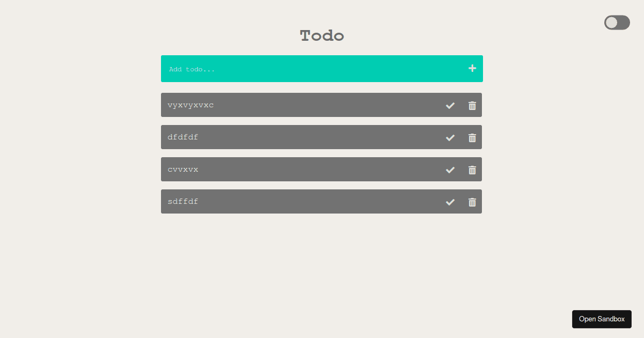The width and height of the screenshot is (644, 338).
Task: Select the 'sdffdf' todo row text
Action: pyautogui.click(x=183, y=202)
